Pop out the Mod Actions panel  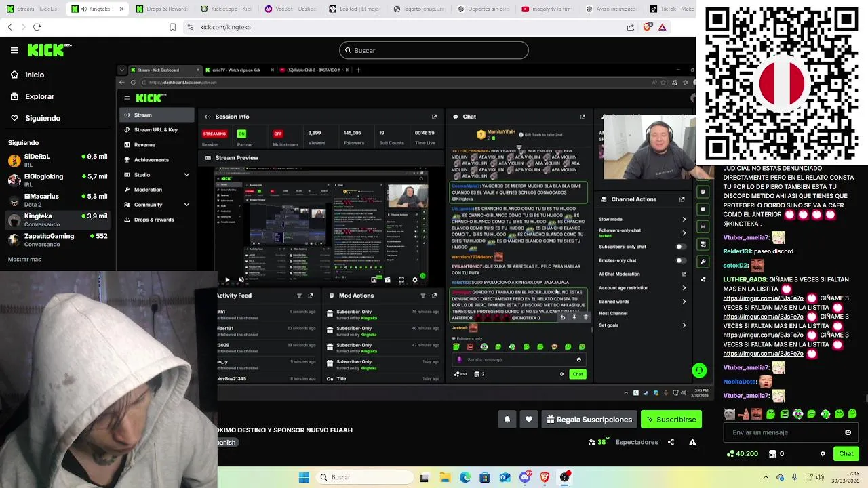coord(435,296)
